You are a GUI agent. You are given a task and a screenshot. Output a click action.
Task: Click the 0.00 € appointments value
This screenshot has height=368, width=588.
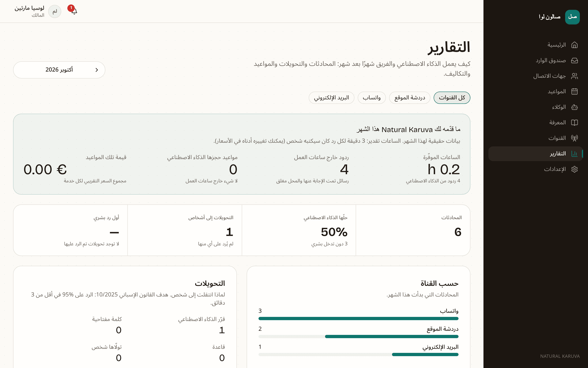45,169
